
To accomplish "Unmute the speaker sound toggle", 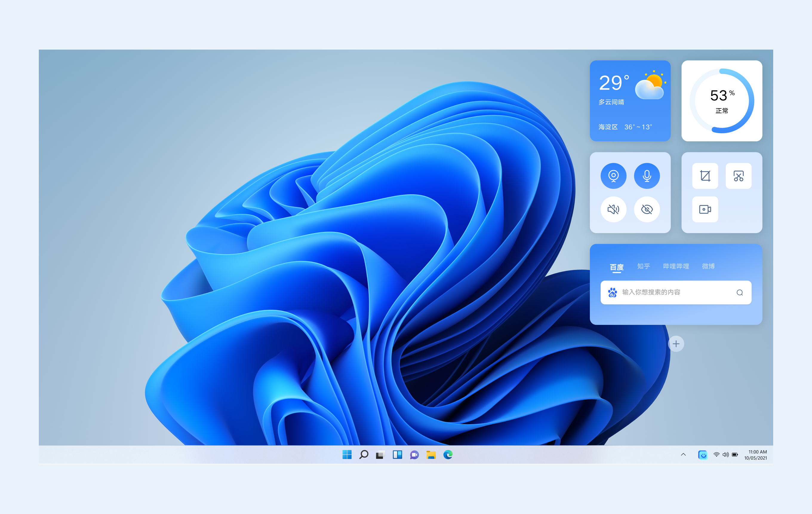I will pos(613,209).
